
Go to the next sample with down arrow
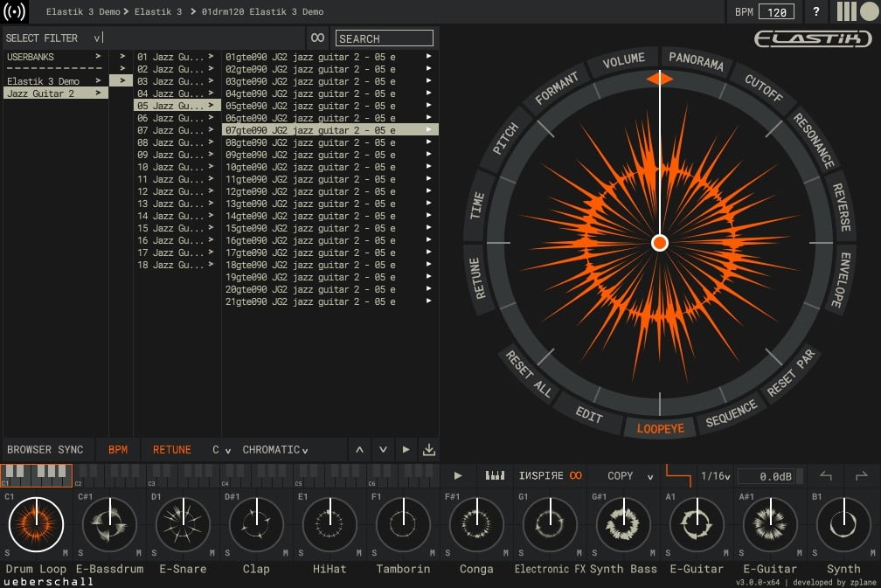(383, 449)
